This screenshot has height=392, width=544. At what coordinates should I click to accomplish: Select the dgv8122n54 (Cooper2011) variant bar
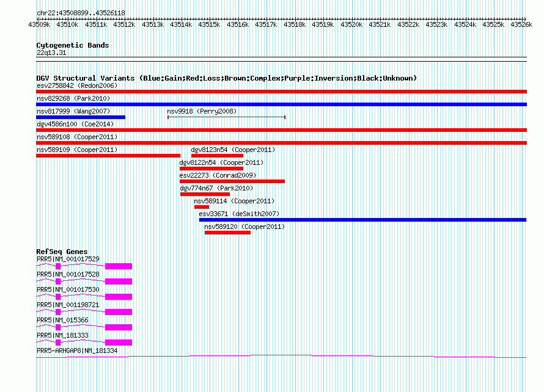(211, 169)
